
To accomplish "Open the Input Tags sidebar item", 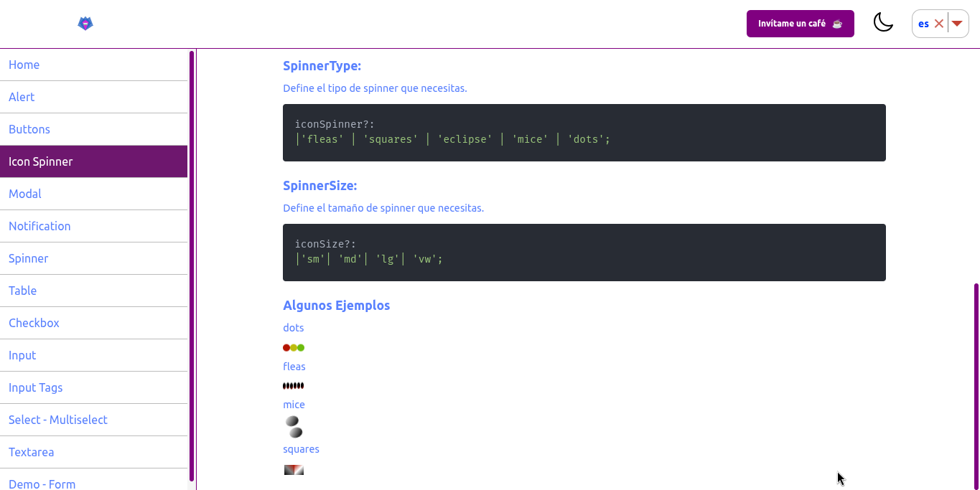I will [36, 387].
